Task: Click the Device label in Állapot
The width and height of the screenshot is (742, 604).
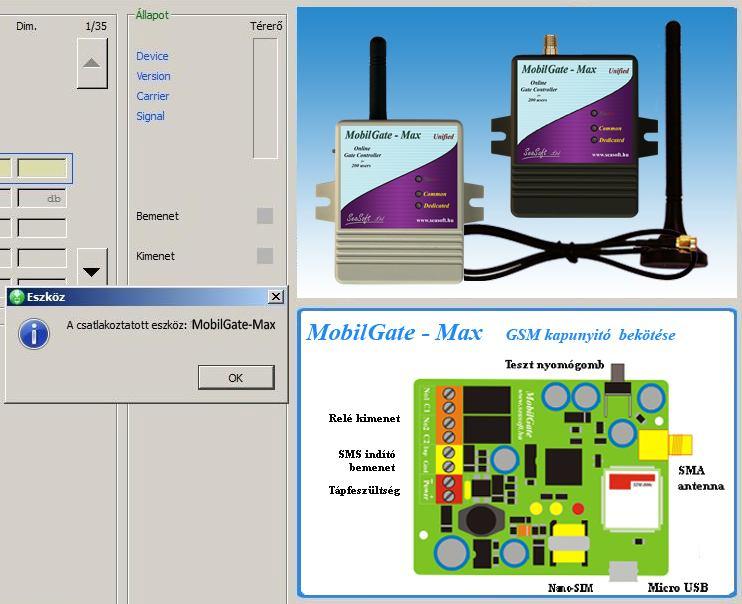Action: coord(152,56)
